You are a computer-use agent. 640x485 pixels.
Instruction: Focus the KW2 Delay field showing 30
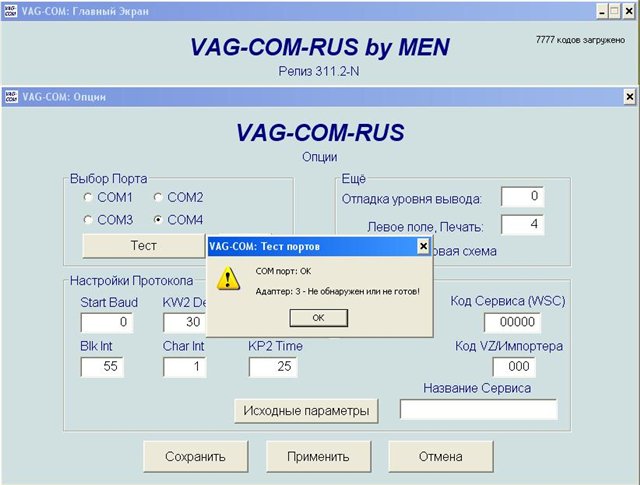coord(184,323)
